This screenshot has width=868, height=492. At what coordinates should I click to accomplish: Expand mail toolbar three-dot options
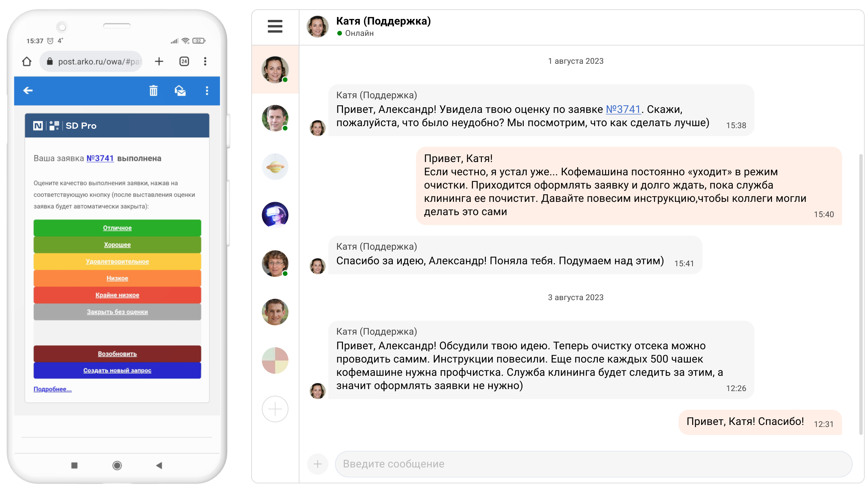(207, 91)
